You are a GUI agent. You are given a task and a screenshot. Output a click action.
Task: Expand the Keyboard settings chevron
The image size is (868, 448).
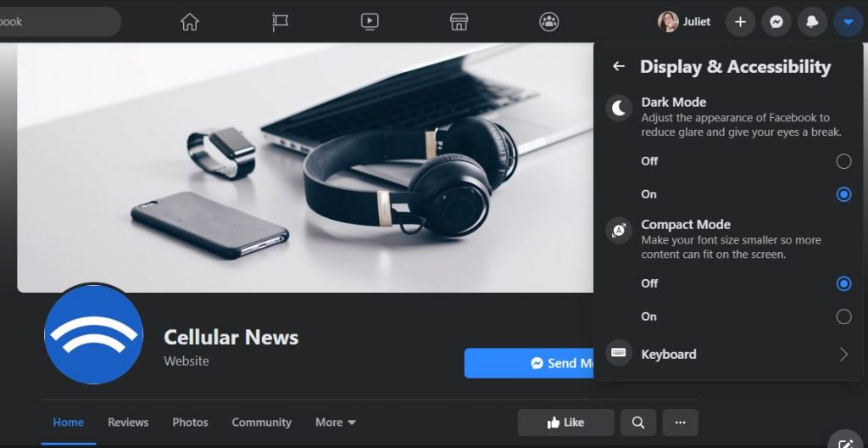tap(843, 355)
